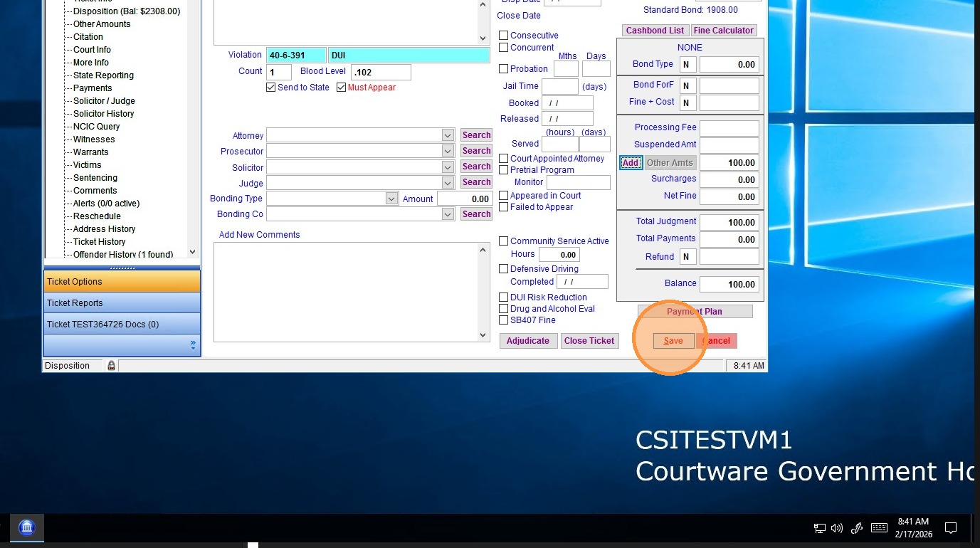980x548 pixels.
Task: Open the taskbar clock and date
Action: [x=913, y=527]
